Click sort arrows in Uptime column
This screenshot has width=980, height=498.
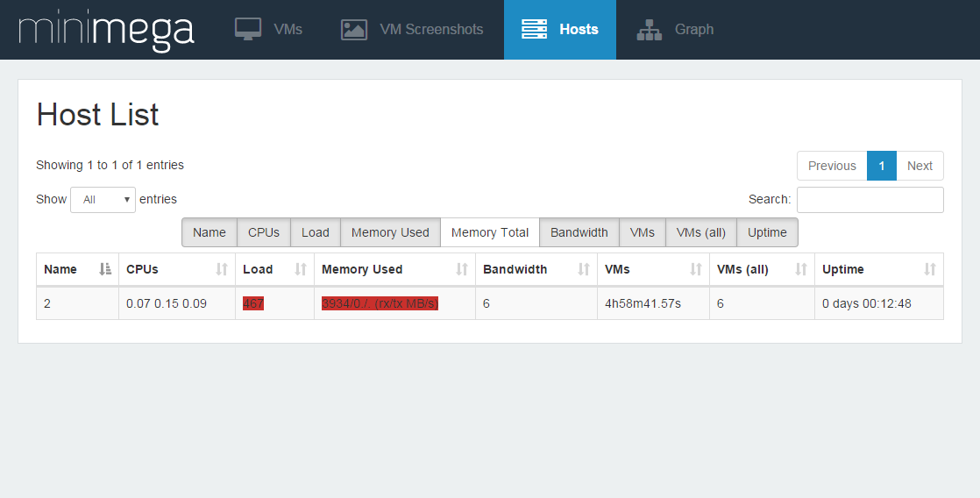pyautogui.click(x=930, y=269)
